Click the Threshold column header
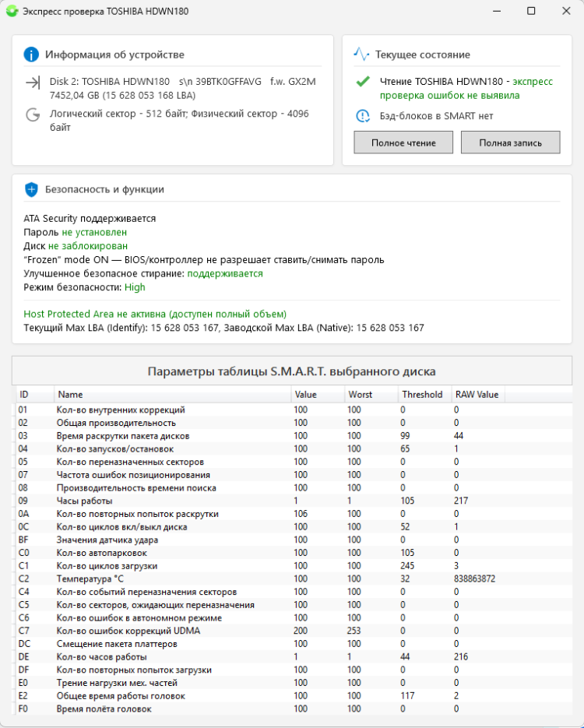 point(422,395)
